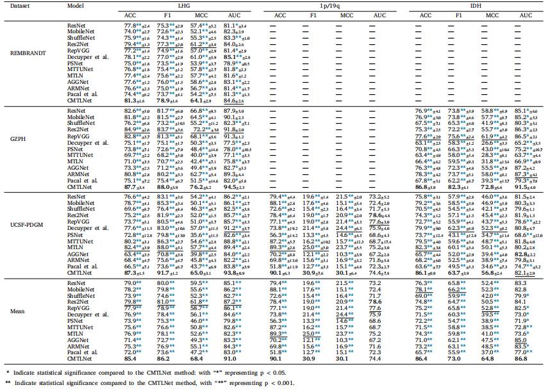Select the "IDH" group header
The height and width of the screenshot is (392, 557).
pyautogui.click(x=476, y=6)
